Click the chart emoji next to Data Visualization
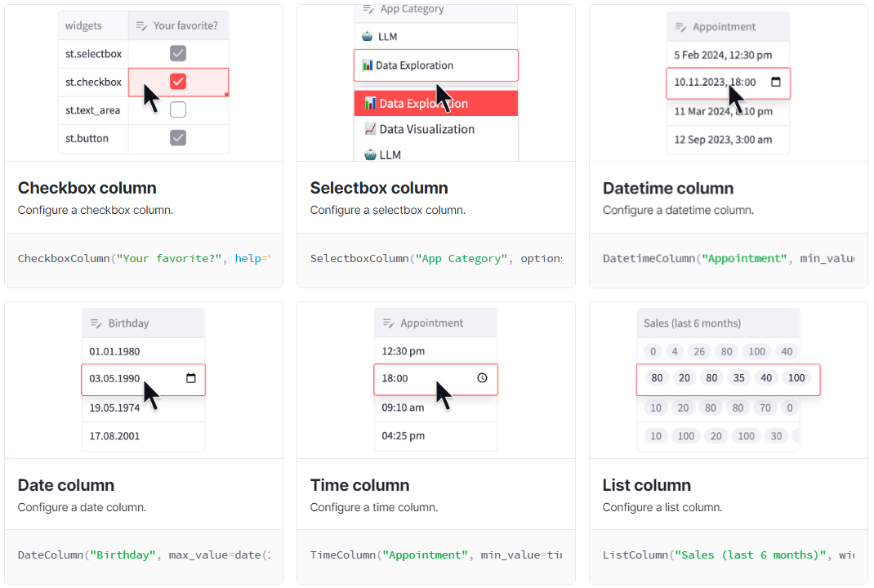Viewport: 874px width, 588px height. pos(371,129)
